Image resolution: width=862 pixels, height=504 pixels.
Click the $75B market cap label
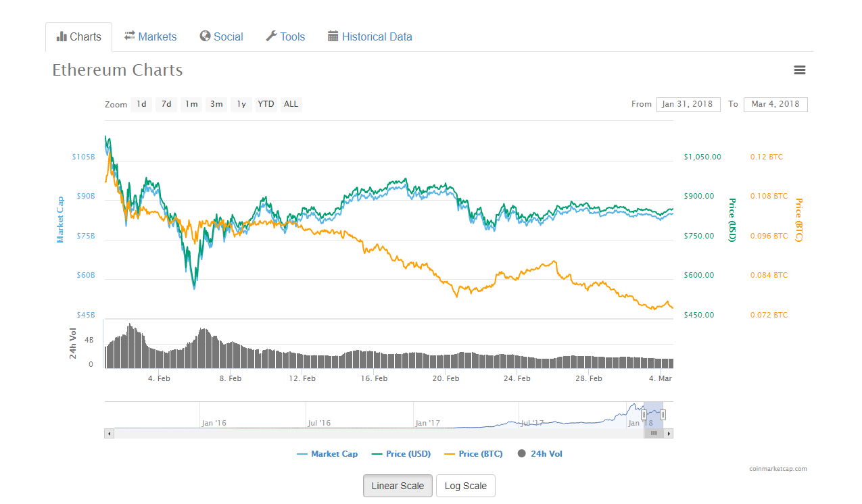point(85,236)
